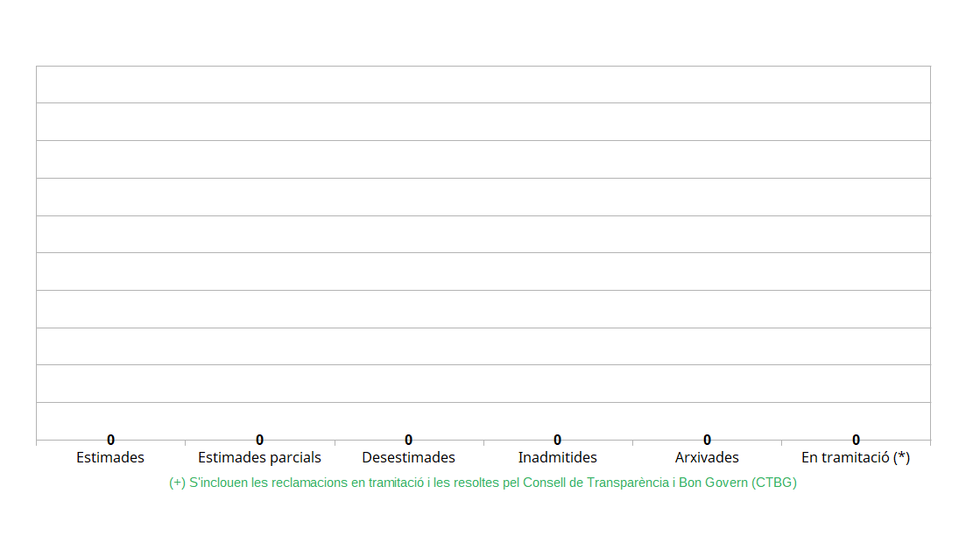Click the empty center of the chart plot area

tap(483, 253)
